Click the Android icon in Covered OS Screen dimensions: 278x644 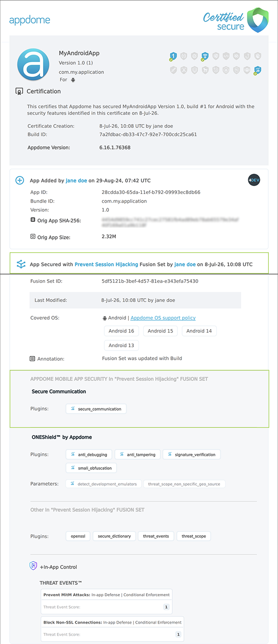[x=104, y=318]
